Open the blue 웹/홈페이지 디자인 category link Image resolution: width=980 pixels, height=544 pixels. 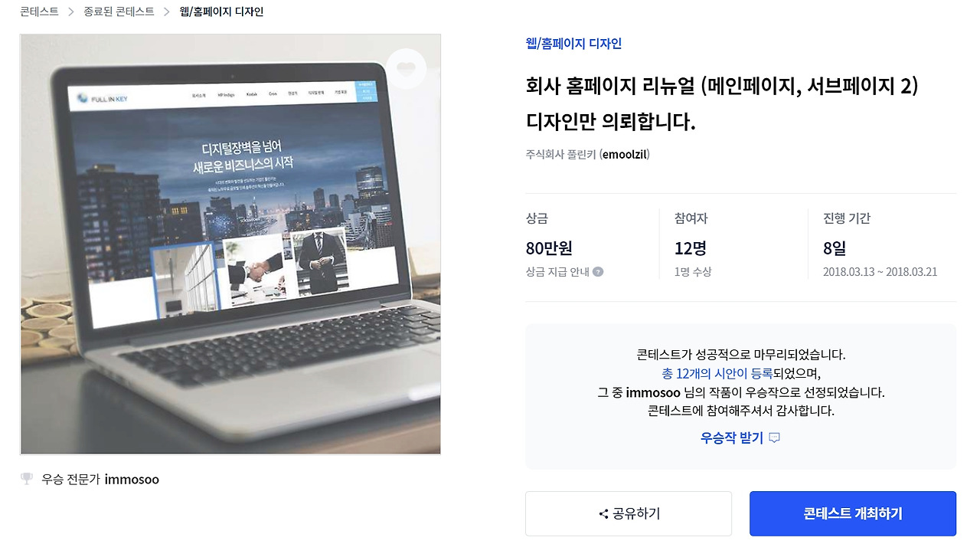tap(573, 44)
